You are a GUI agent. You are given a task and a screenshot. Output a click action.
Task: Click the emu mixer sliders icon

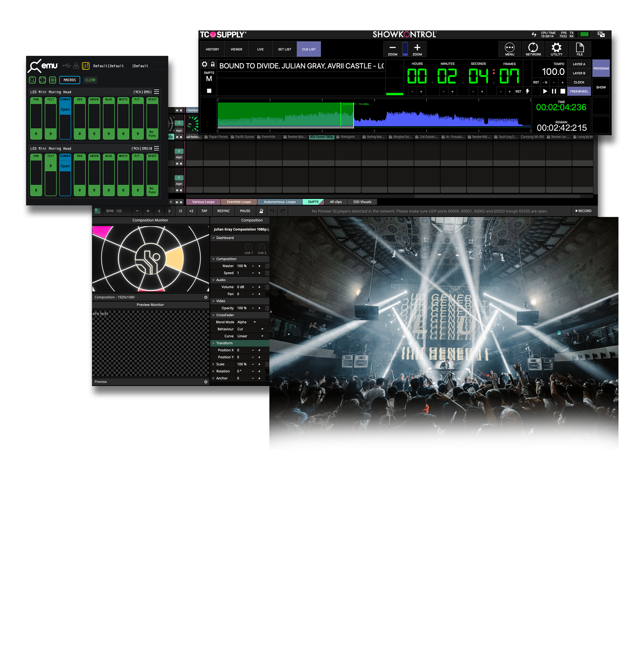pos(86,66)
